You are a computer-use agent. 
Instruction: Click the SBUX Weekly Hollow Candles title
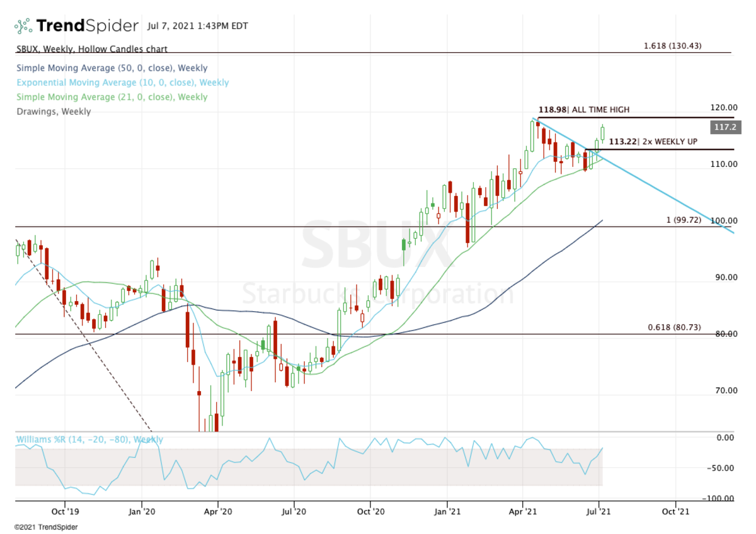[91, 49]
